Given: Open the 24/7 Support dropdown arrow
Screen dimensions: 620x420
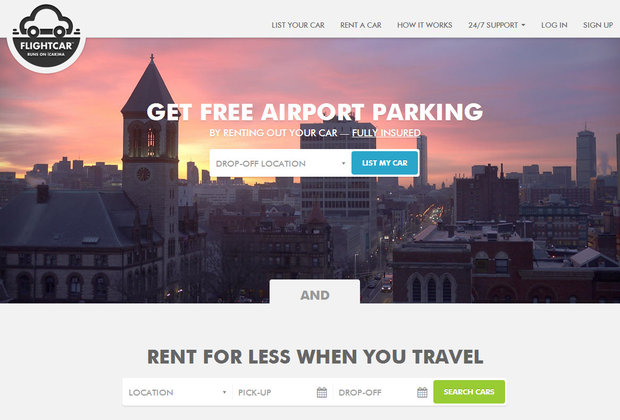Looking at the screenshot, I should tap(524, 25).
